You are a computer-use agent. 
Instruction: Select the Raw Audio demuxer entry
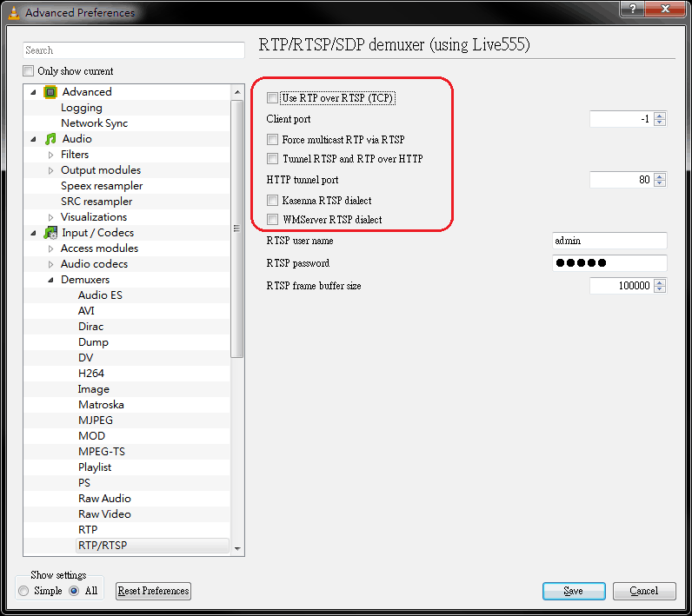point(104,498)
